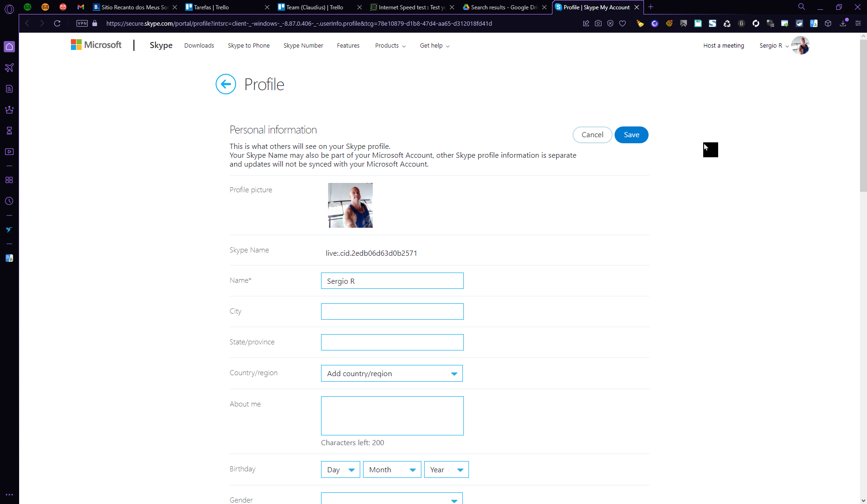Open the birthday Year dropdown
Image resolution: width=867 pixels, height=504 pixels.
pos(447,469)
